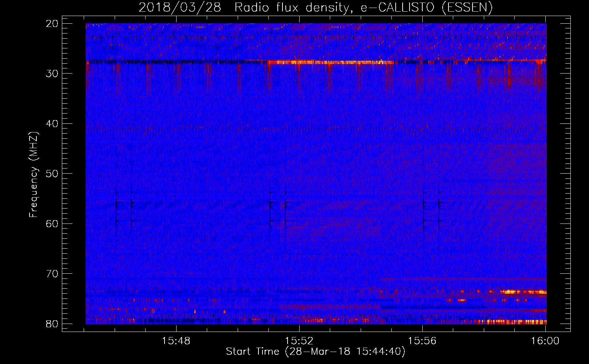Click the 16:00 time tick label

click(x=545, y=341)
